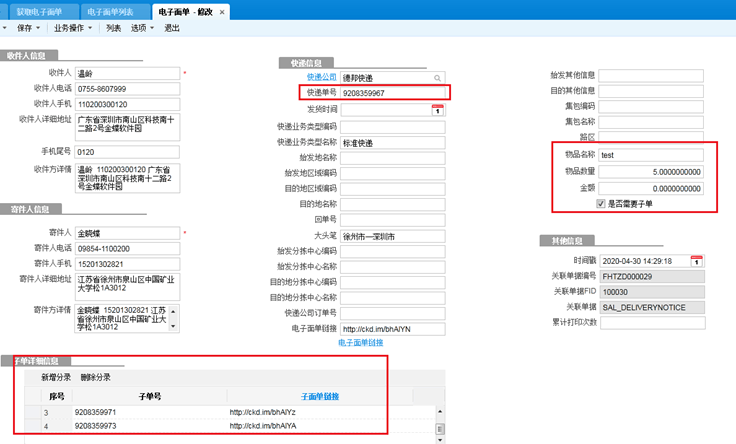Image resolution: width=736 pixels, height=444 pixels.
Task: Open the blue 电子面单链接 hyperlink
Action: pos(361,342)
